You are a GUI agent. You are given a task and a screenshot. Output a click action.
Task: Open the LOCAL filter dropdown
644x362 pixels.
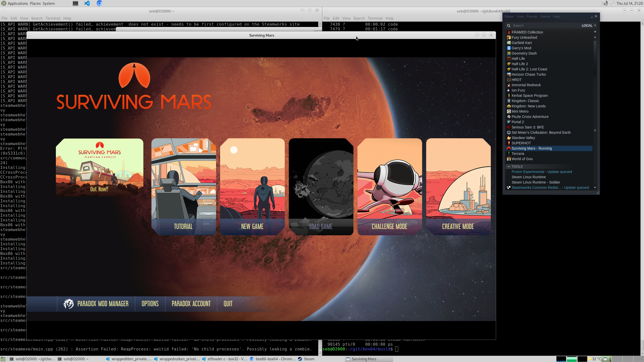point(589,25)
